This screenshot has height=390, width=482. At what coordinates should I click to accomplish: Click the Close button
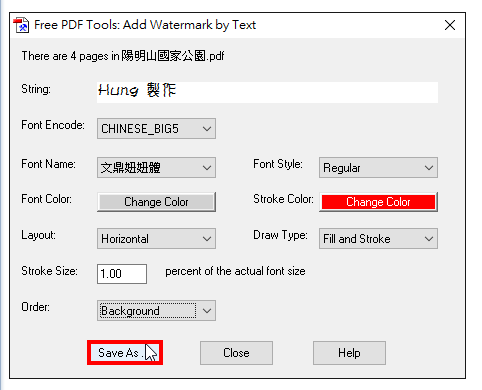pos(236,353)
